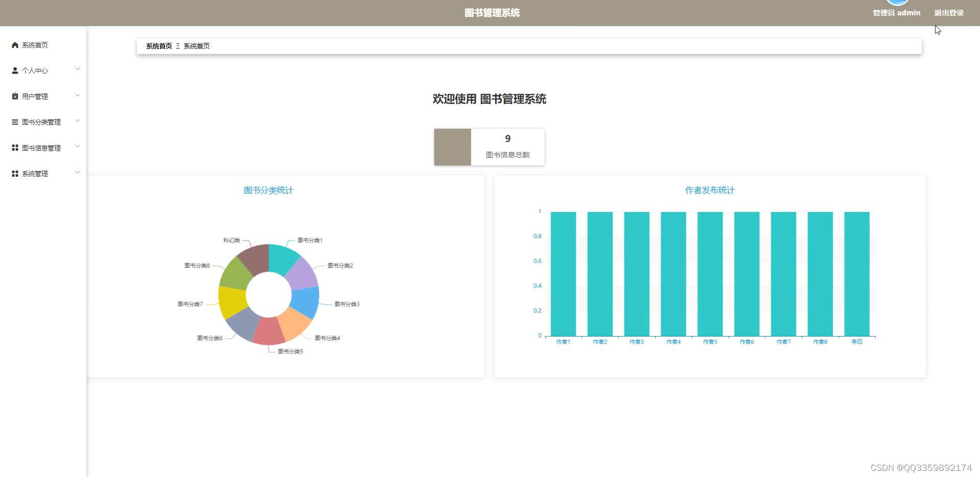Click the gray block on the count card
Viewport: 980px width, 477px height.
[x=453, y=147]
